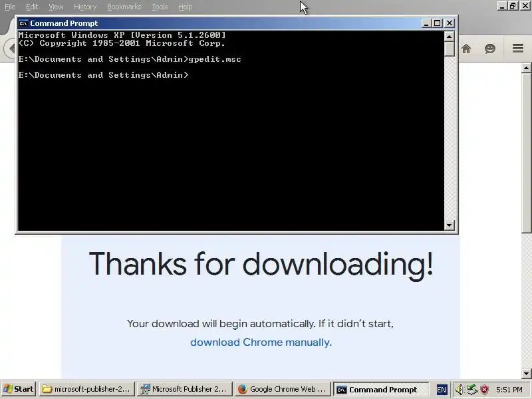Click Command Prompt scrollbar down arrow

point(450,225)
